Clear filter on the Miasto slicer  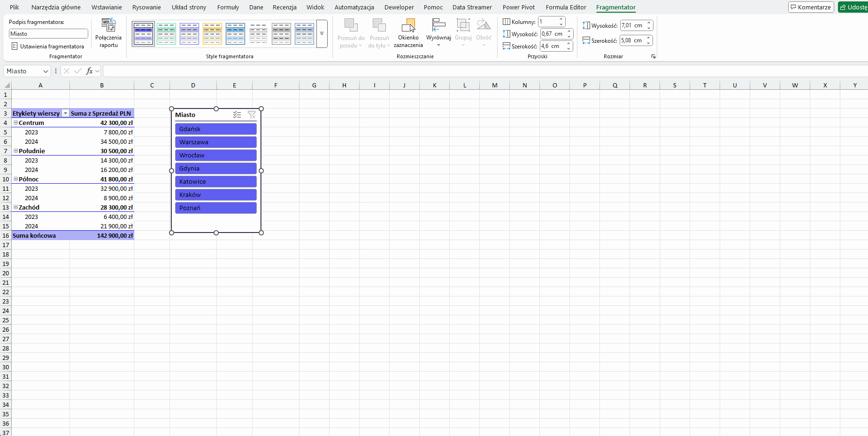(252, 115)
